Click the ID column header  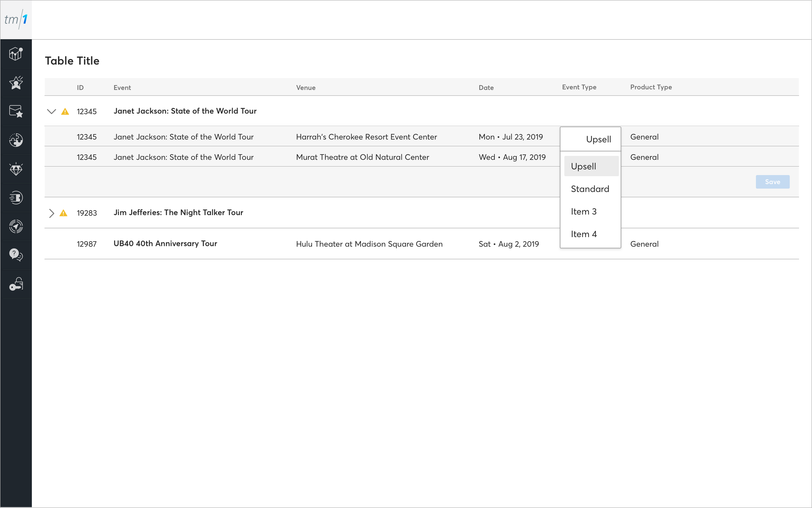click(80, 88)
